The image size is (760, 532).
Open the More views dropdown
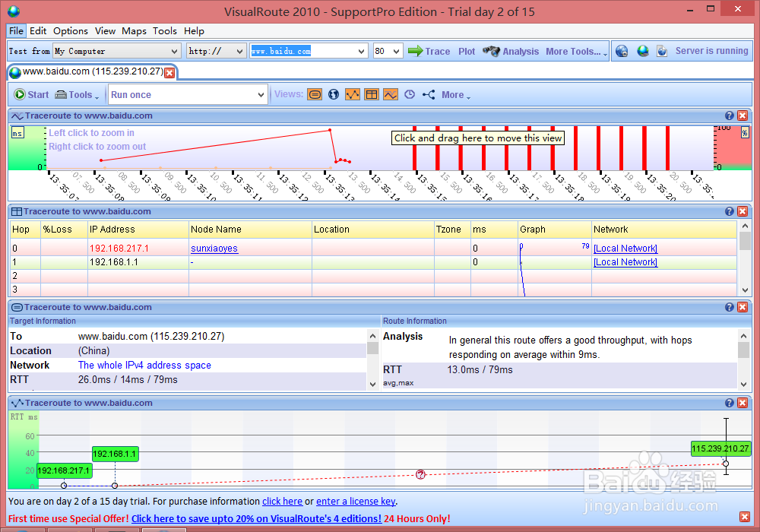click(x=455, y=95)
